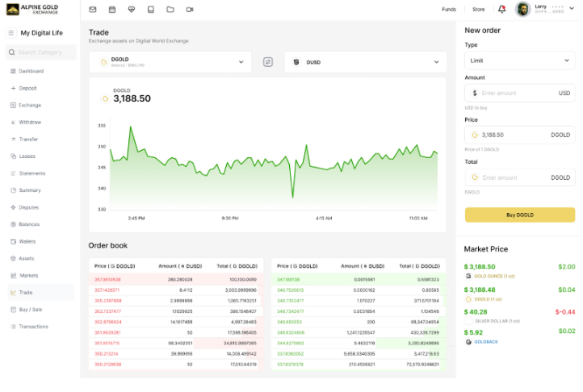
Task: Click the Deposit plus icon in sidebar
Action: point(13,88)
